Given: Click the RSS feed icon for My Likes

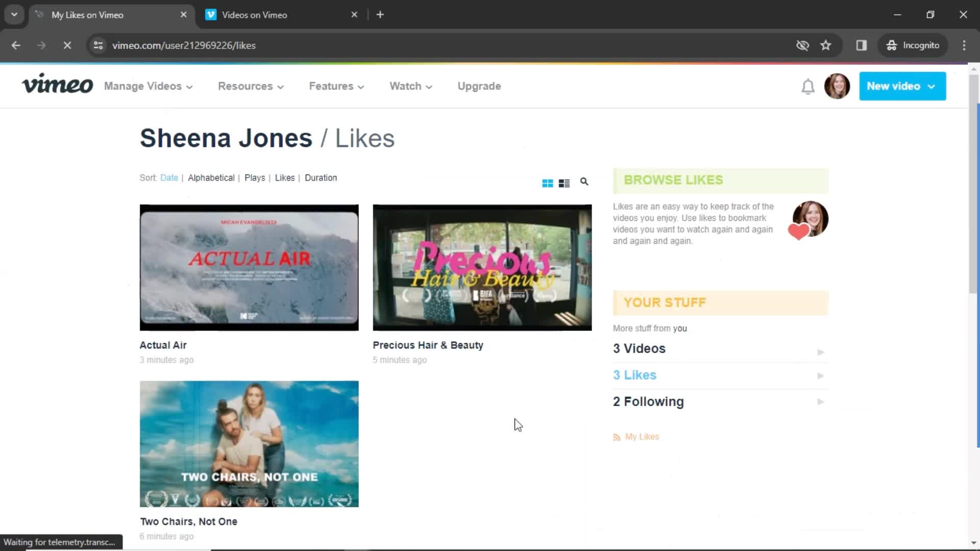Looking at the screenshot, I should (x=617, y=437).
